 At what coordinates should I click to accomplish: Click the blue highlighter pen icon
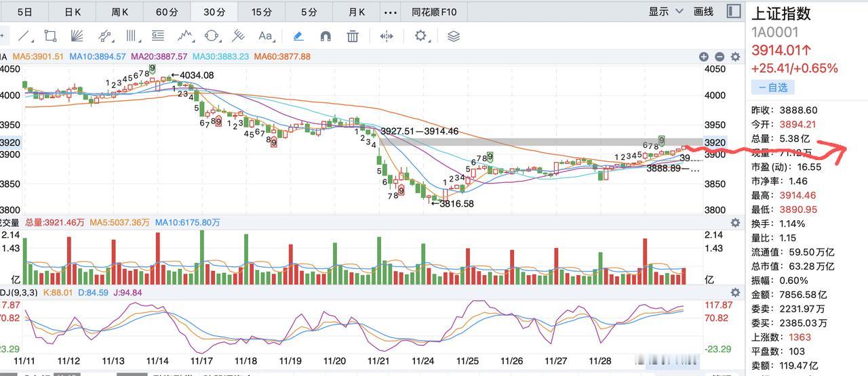(x=298, y=36)
